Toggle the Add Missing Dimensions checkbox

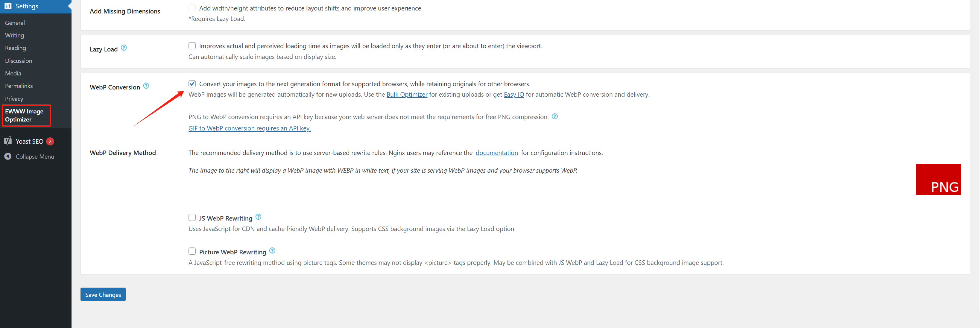[x=192, y=8]
